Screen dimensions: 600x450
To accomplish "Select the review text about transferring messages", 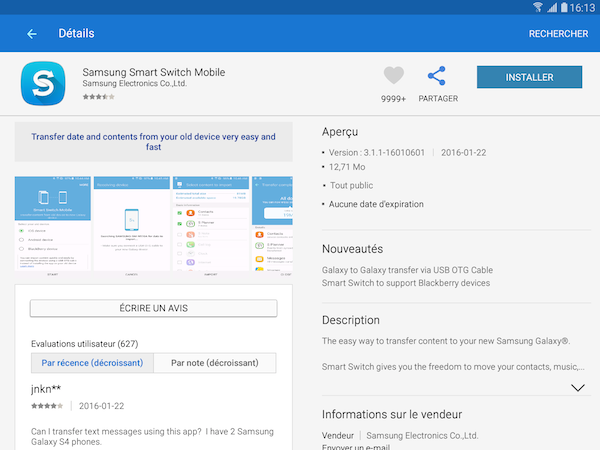I will click(x=152, y=437).
